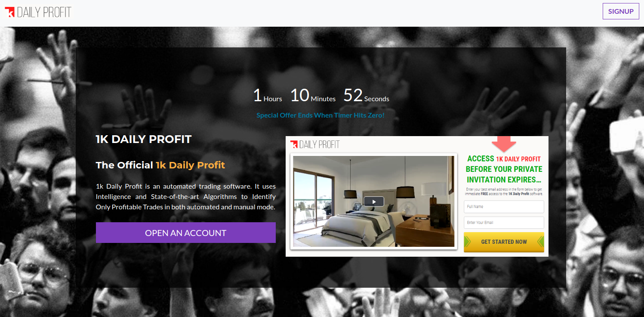Screen dimensions: 644x317
Task: Click the seconds countdown number
Action: click(x=353, y=95)
